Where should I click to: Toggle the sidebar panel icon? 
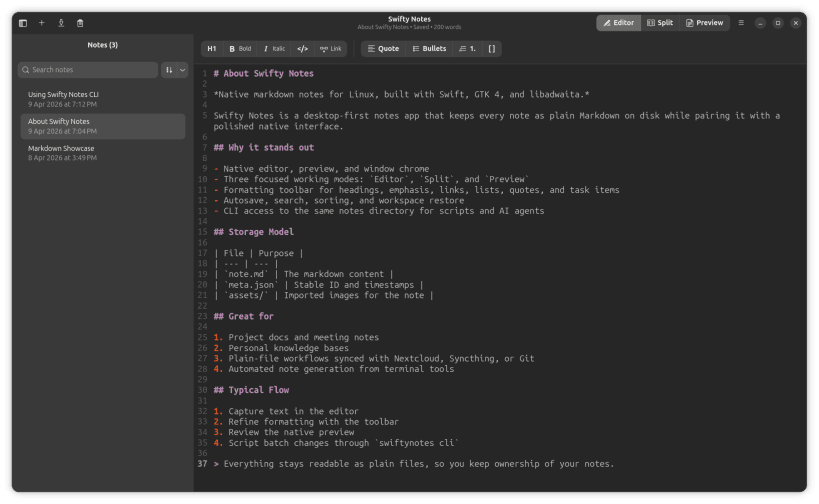coord(23,23)
